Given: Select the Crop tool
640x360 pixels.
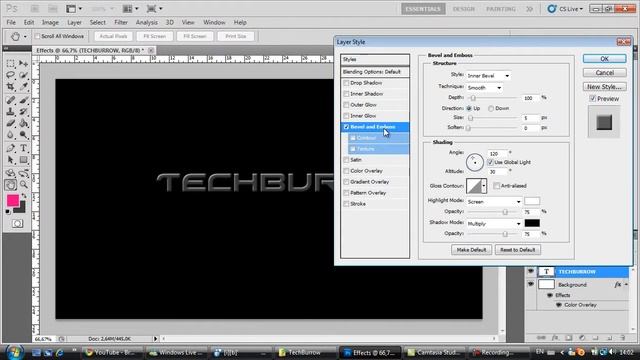Looking at the screenshot, I should tap(11, 86).
